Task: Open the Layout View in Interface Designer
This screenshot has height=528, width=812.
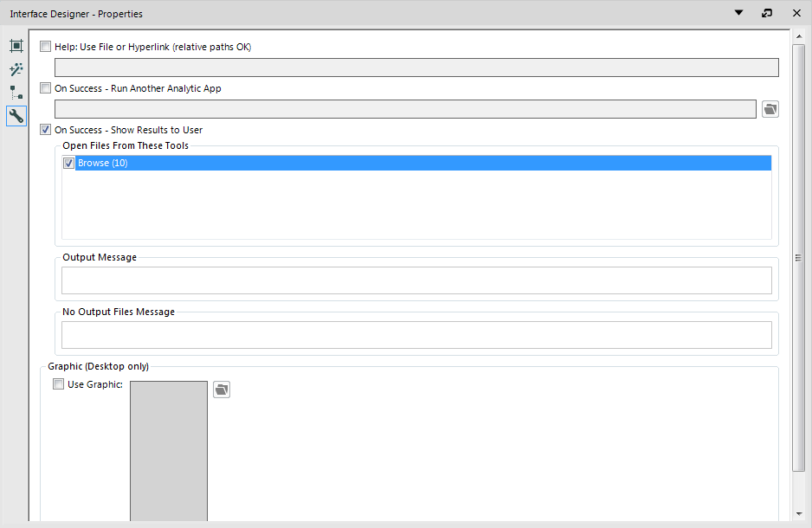Action: click(16, 46)
